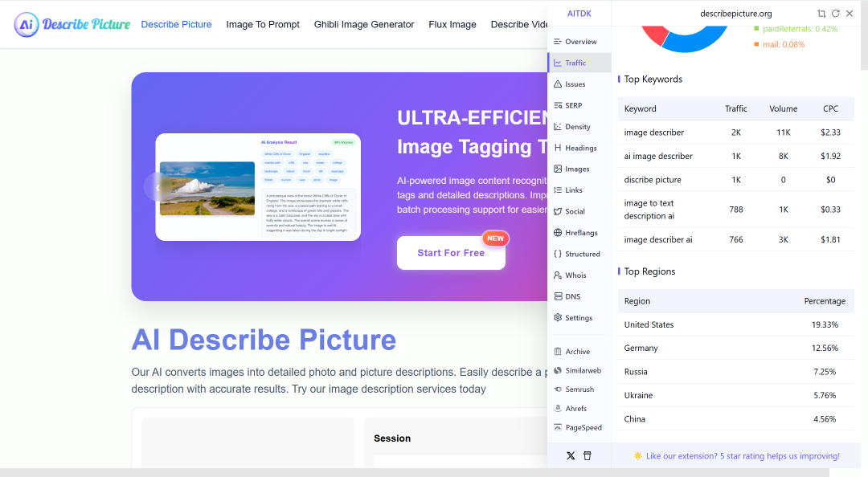Click the Semrush icon

click(x=558, y=389)
